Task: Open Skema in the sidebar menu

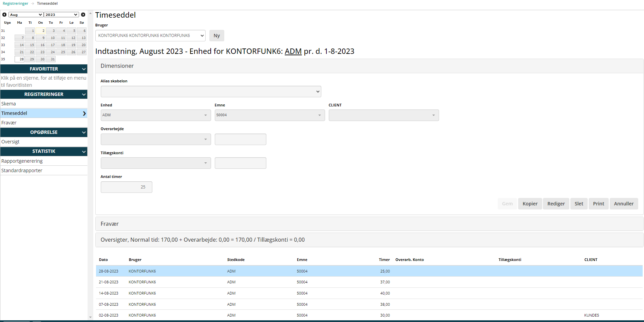Action: point(9,104)
